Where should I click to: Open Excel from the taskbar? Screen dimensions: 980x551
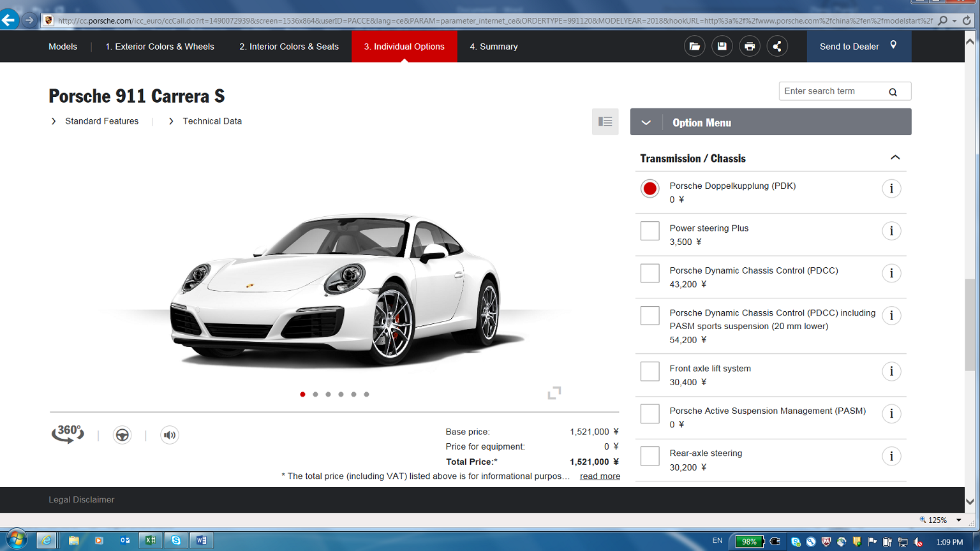click(x=150, y=540)
